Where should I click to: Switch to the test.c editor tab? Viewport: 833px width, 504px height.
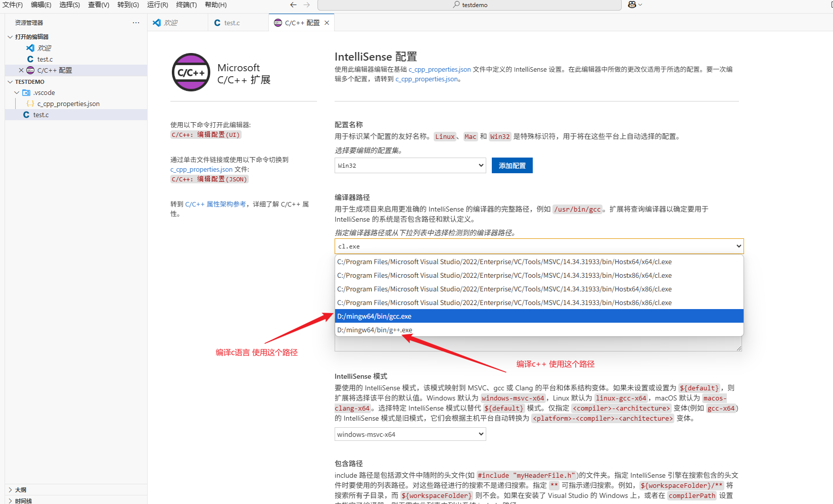pos(238,23)
